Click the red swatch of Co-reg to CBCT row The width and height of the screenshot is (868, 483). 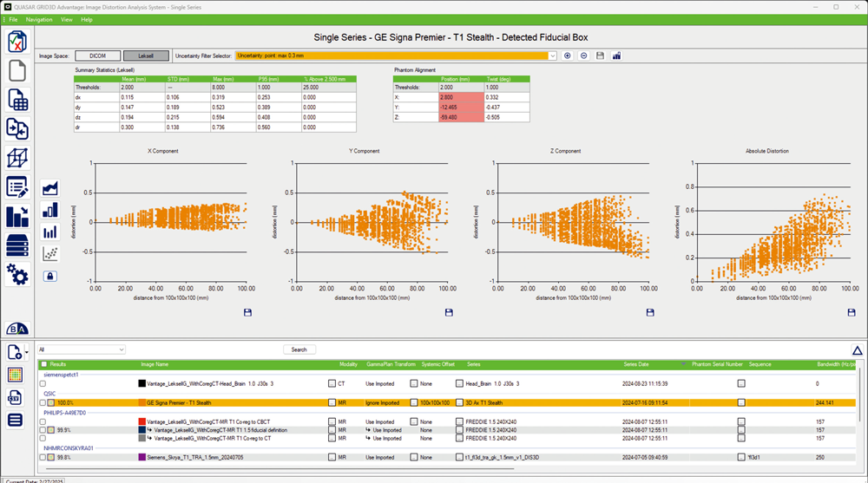tap(141, 421)
